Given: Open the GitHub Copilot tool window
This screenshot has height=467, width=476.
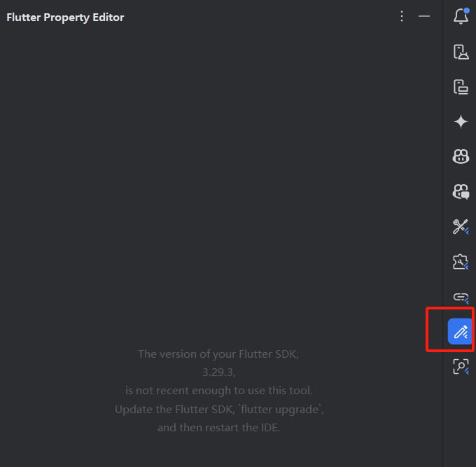Looking at the screenshot, I should coord(461,157).
